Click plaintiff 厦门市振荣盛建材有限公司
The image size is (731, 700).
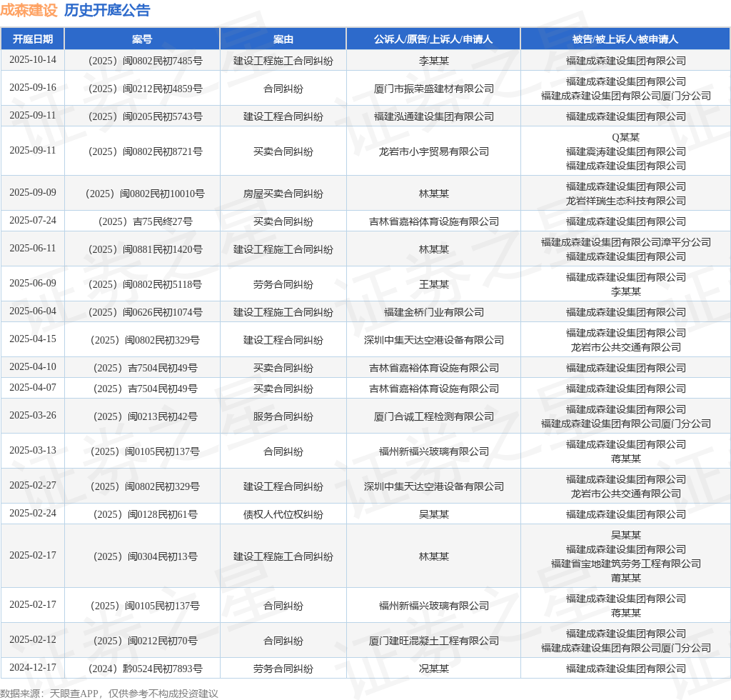pyautogui.click(x=433, y=89)
